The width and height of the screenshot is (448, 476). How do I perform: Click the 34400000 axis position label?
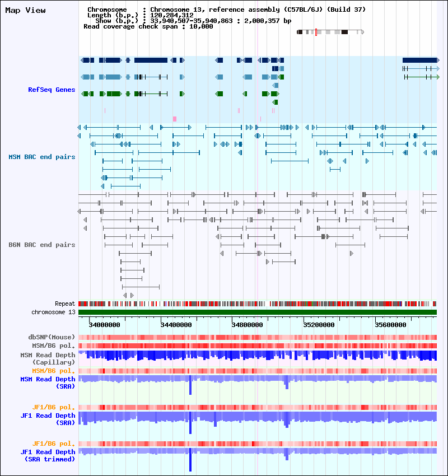coord(176,325)
